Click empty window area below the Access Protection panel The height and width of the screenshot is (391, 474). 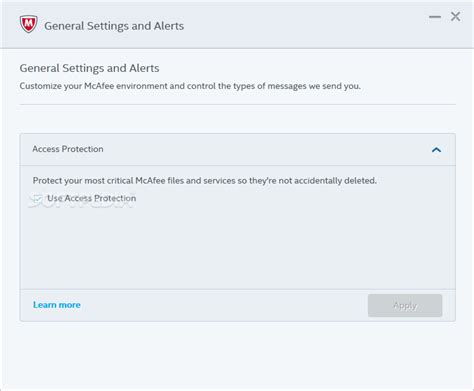[237, 353]
